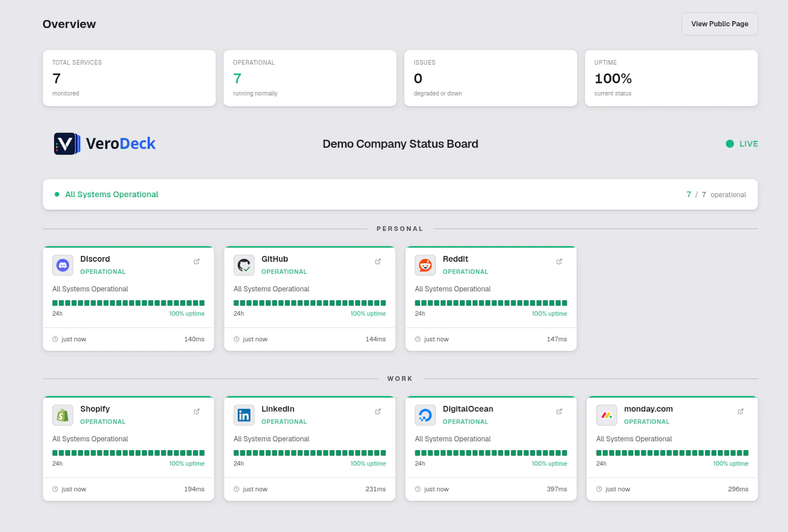Click the All Systems Operational banner text
Screen dimensions: 788x532
(112, 194)
